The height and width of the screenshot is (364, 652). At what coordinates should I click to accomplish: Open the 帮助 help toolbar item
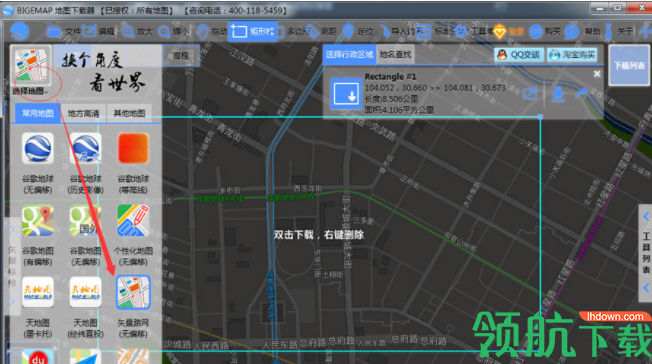click(582, 31)
